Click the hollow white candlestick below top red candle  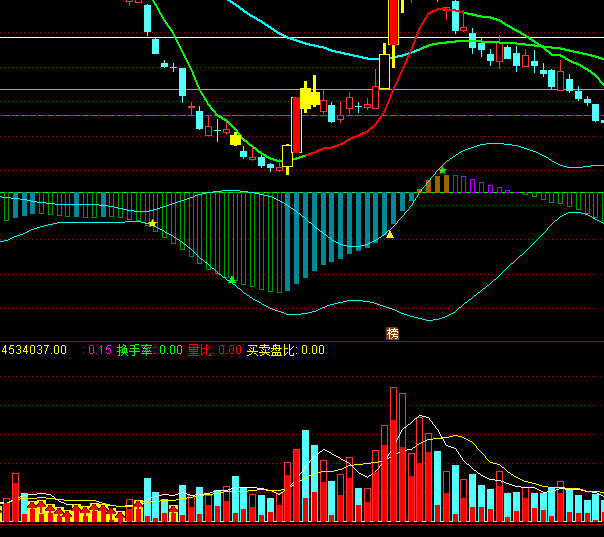pyautogui.click(x=384, y=72)
